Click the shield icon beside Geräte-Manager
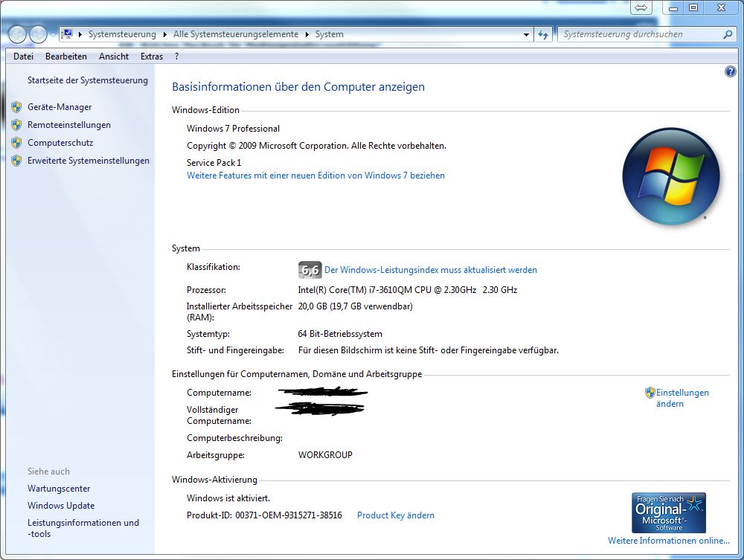Image resolution: width=744 pixels, height=560 pixels. click(16, 107)
